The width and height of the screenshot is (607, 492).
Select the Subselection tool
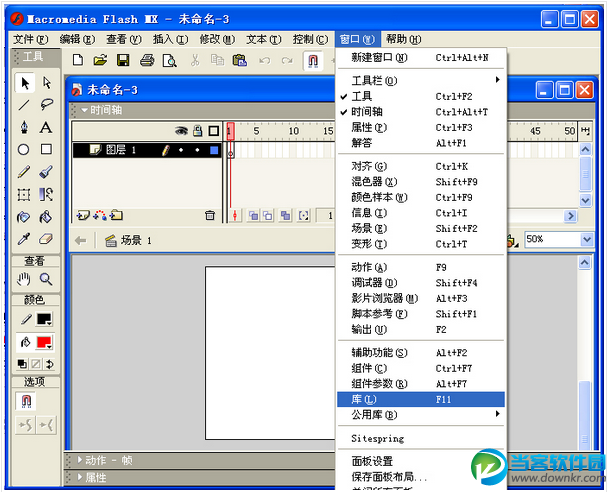(46, 83)
